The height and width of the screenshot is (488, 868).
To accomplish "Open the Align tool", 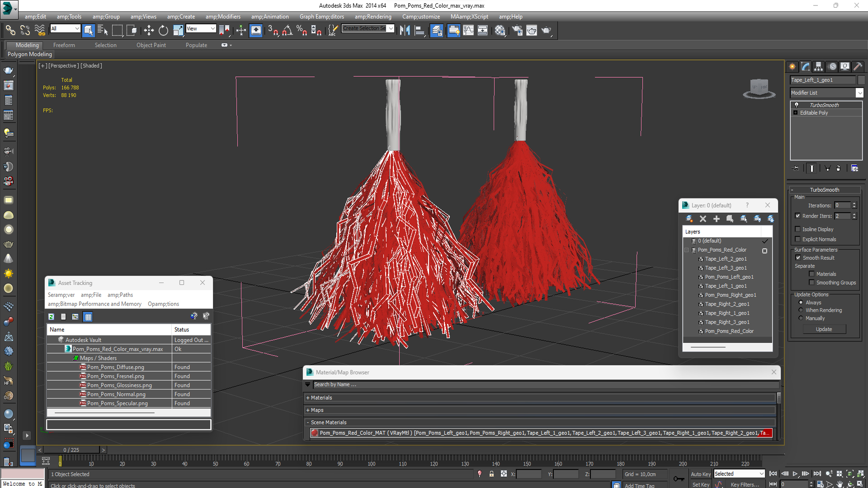I will tap(420, 30).
